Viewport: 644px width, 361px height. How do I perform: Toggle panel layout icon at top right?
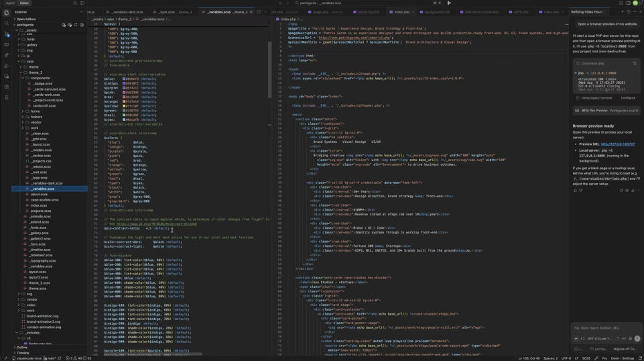pyautogui.click(x=621, y=3)
